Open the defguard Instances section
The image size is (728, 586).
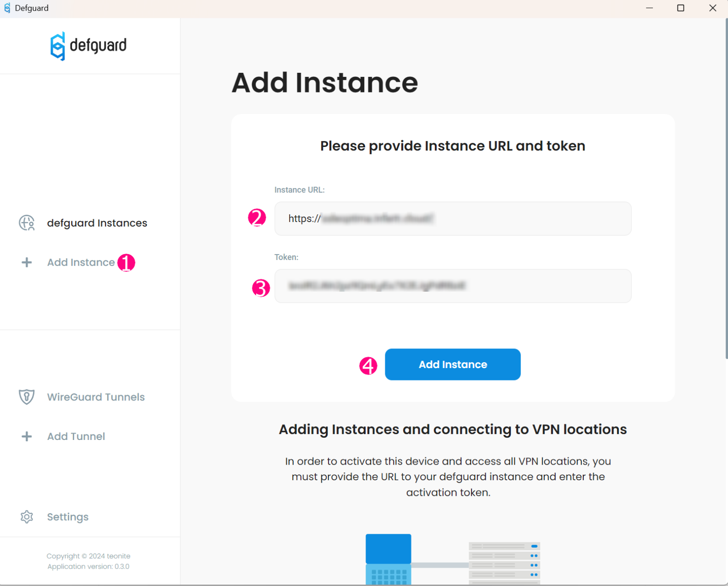[x=97, y=223]
